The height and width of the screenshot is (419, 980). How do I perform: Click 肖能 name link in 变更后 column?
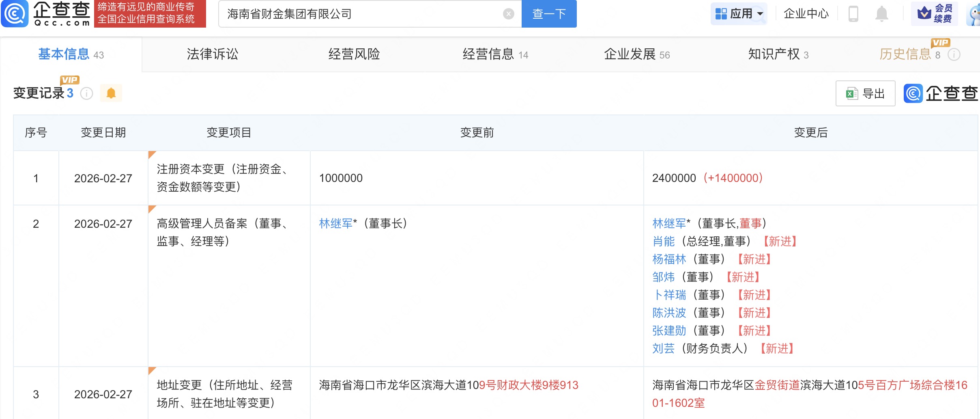663,242
